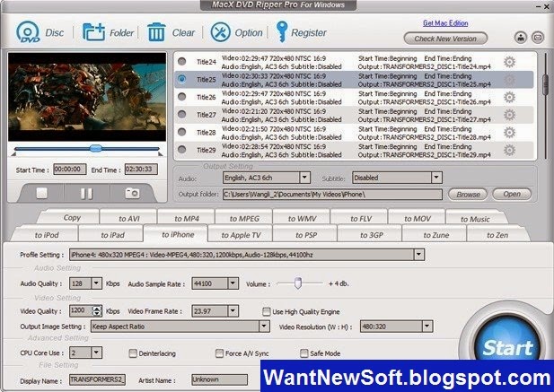
Task: Click the Open output folder button
Action: [512, 194]
